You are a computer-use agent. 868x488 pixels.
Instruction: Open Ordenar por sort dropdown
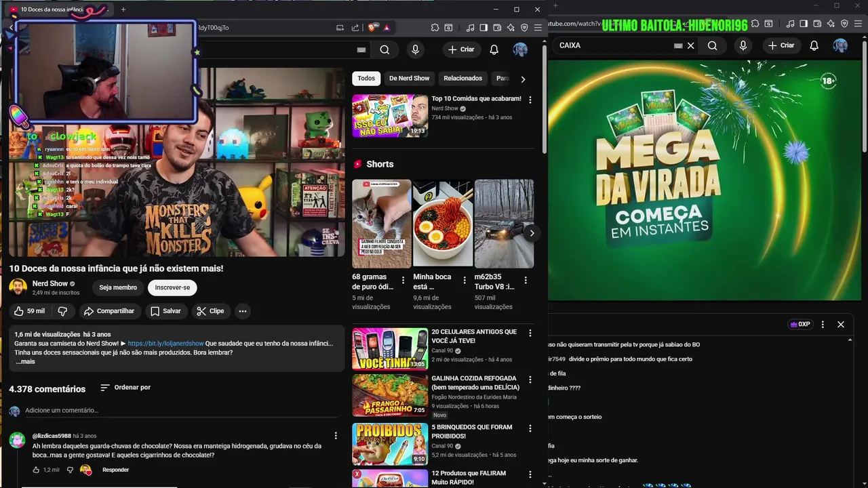[x=125, y=388]
